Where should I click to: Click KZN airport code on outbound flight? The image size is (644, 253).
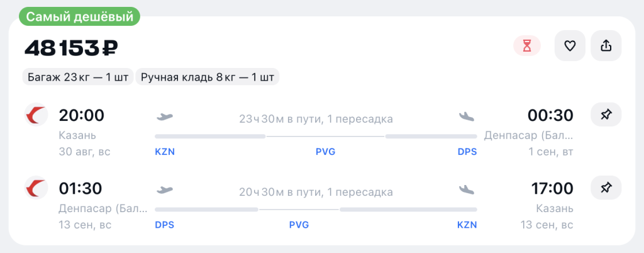[x=165, y=152]
